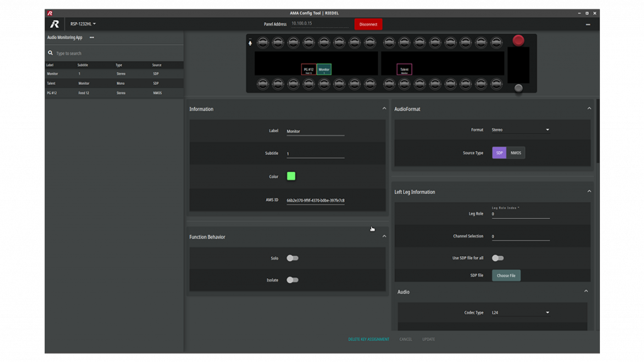The width and height of the screenshot is (644, 362).
Task: Toggle Use SDP file for all
Action: 497,258
